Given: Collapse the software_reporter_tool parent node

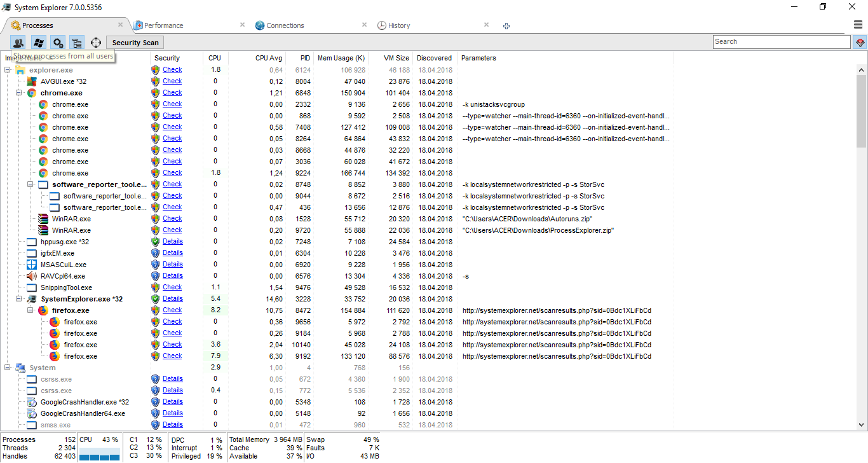Looking at the screenshot, I should click(x=31, y=184).
